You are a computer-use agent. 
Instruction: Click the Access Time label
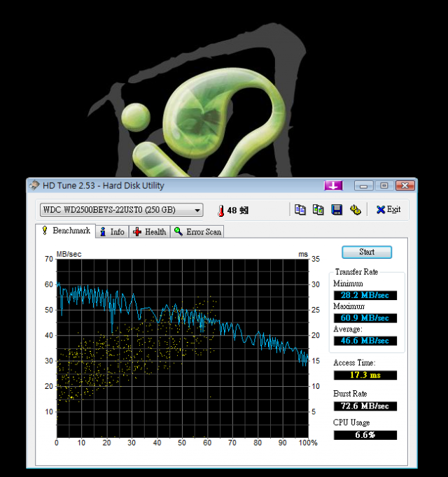[x=354, y=362]
